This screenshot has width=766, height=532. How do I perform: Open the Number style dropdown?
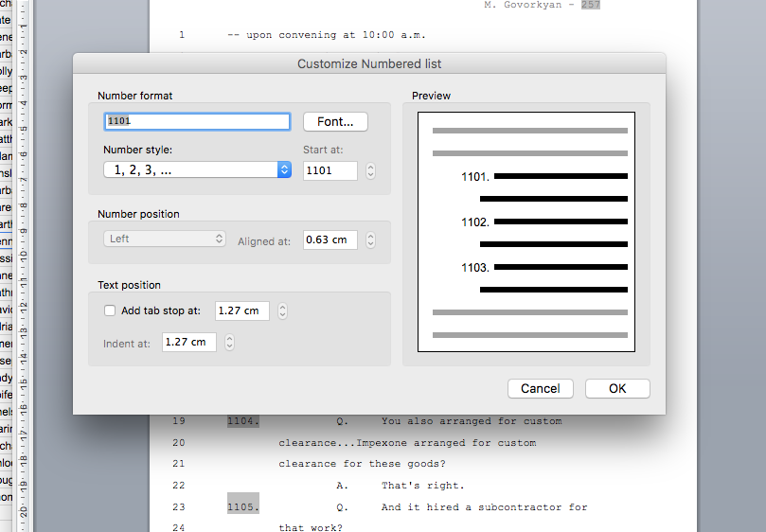point(197,170)
